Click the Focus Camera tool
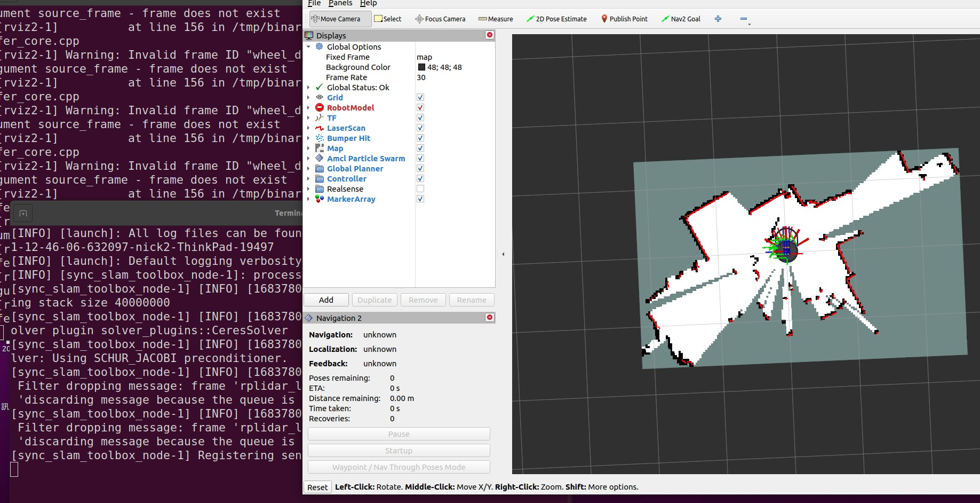This screenshot has height=503, width=980. pos(440,19)
